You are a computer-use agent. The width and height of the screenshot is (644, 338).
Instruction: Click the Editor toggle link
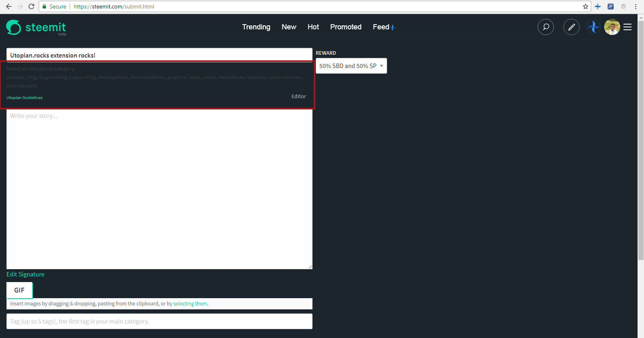(x=298, y=97)
